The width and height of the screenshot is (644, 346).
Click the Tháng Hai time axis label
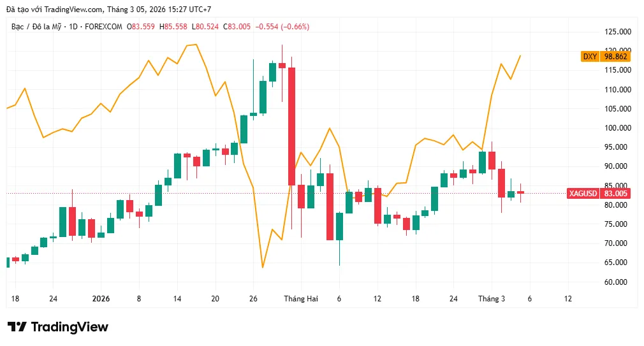pyautogui.click(x=301, y=299)
